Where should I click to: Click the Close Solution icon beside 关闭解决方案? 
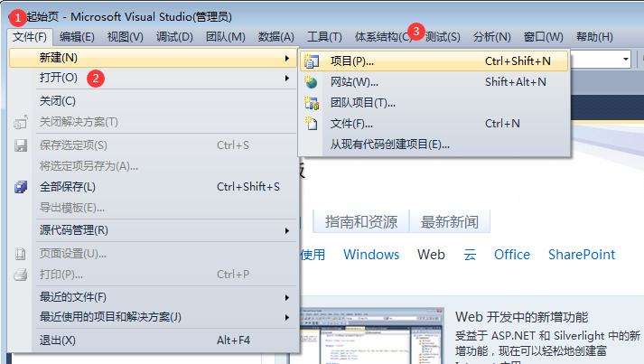click(21, 122)
